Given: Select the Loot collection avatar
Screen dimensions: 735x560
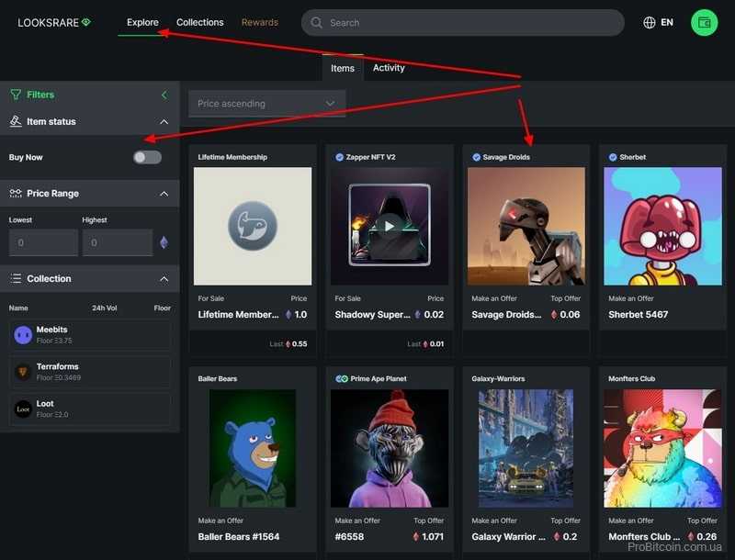Looking at the screenshot, I should (23, 409).
